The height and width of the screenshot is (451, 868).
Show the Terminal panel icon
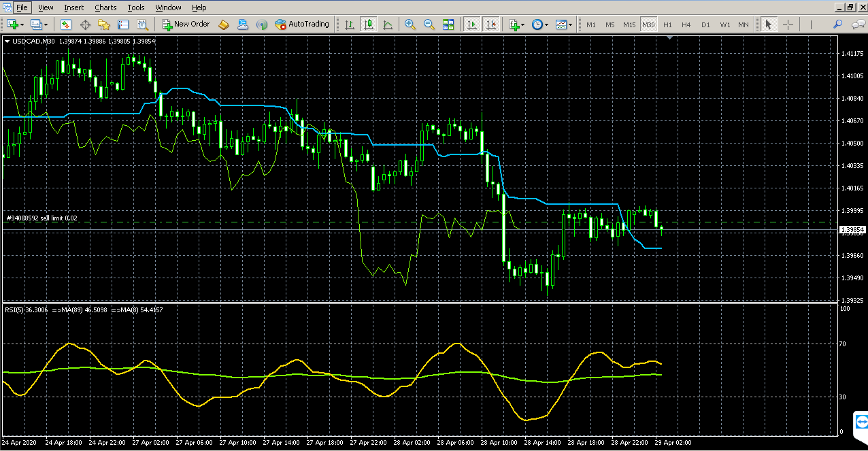pyautogui.click(x=123, y=24)
